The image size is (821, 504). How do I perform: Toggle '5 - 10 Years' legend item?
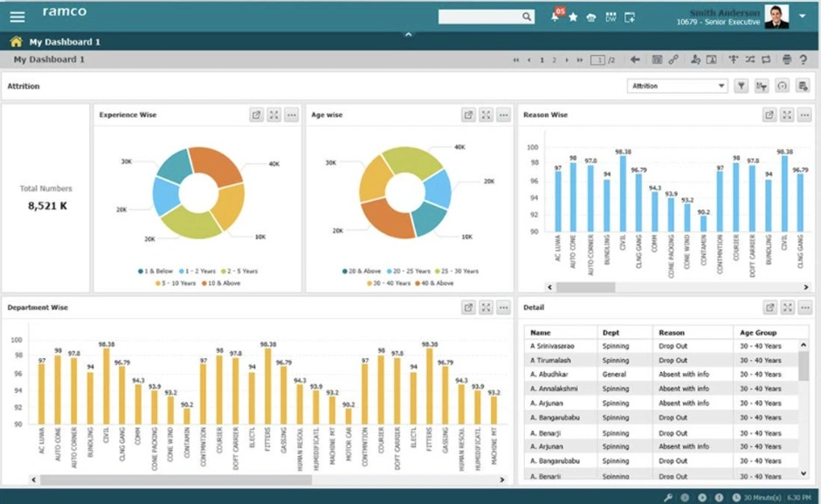point(176,283)
